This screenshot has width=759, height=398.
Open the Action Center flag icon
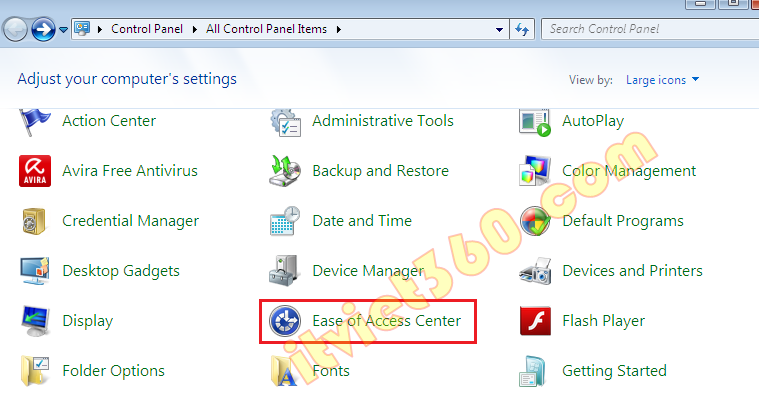34,122
